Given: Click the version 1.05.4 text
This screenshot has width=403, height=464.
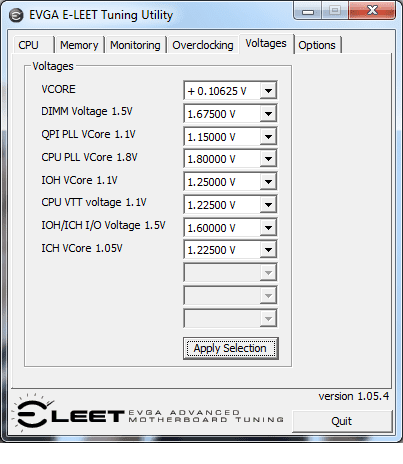Looking at the screenshot, I should tap(354, 396).
